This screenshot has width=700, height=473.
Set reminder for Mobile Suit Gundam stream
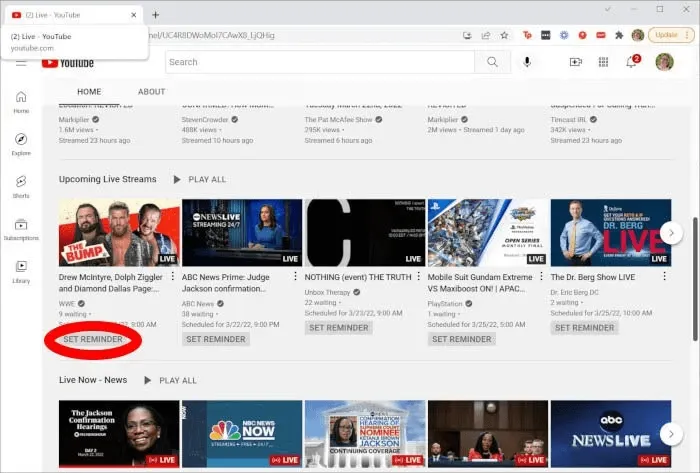462,339
